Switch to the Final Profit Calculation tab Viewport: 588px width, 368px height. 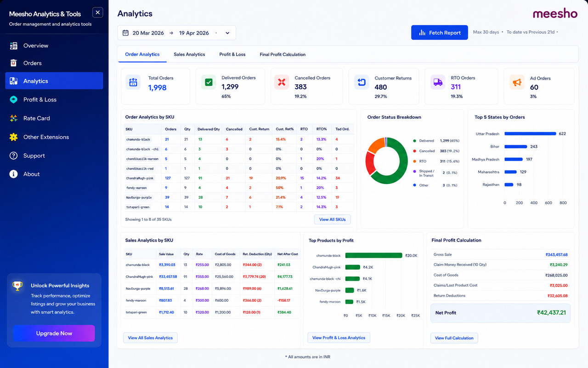[x=283, y=54]
